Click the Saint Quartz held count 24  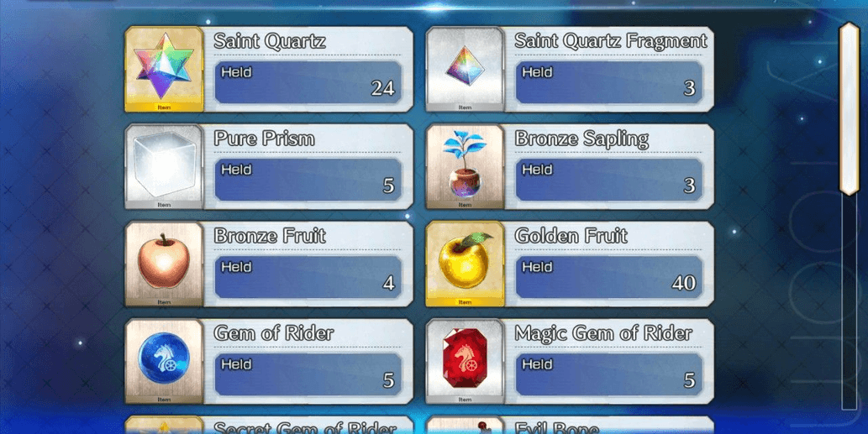(382, 88)
